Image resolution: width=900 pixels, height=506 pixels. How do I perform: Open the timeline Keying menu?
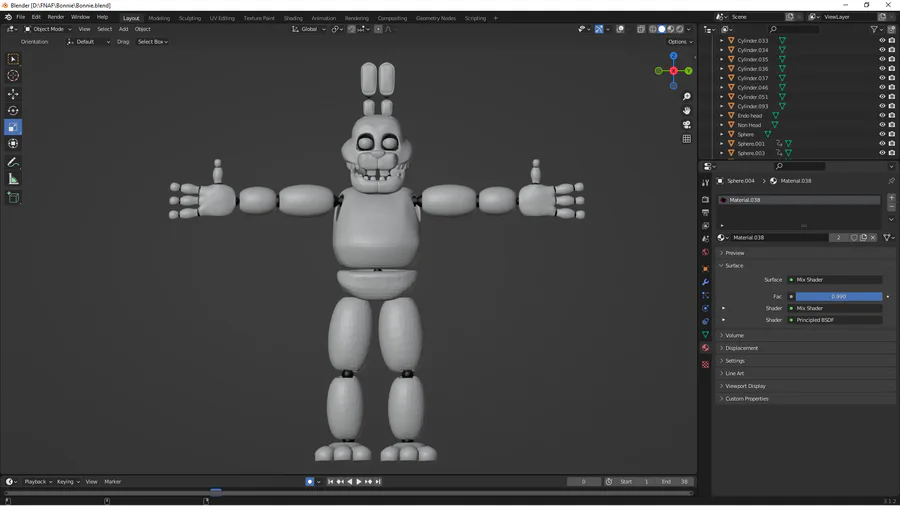[68, 482]
